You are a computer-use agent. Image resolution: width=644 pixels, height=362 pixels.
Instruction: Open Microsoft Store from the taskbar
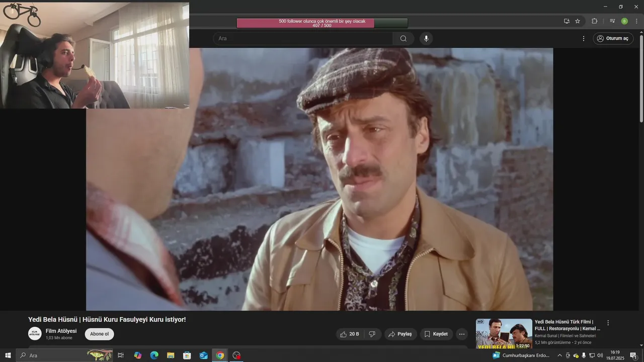click(187, 355)
